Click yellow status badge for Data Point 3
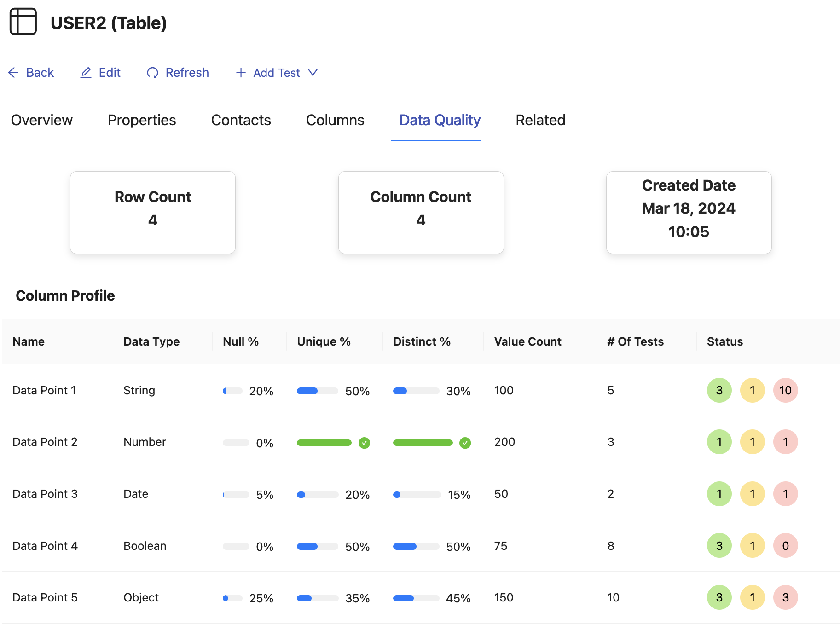Viewport: 840px width, 636px height. [x=752, y=494]
